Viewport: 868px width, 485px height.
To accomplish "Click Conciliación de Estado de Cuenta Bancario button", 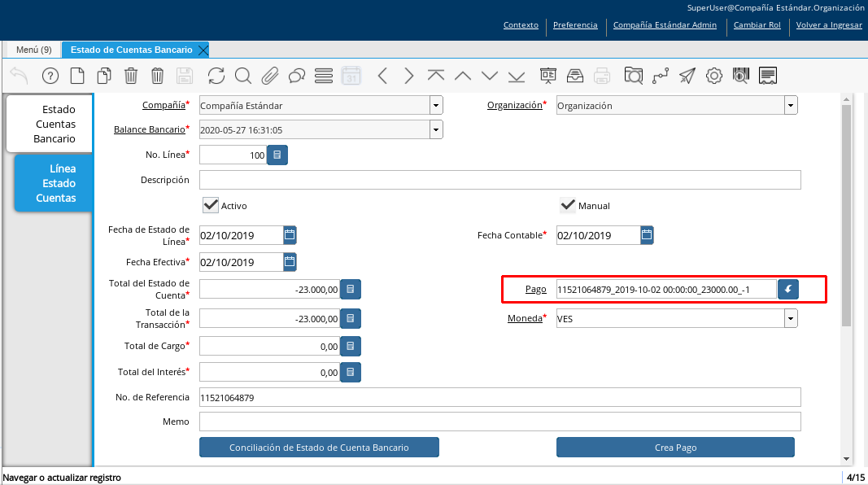I will click(319, 448).
